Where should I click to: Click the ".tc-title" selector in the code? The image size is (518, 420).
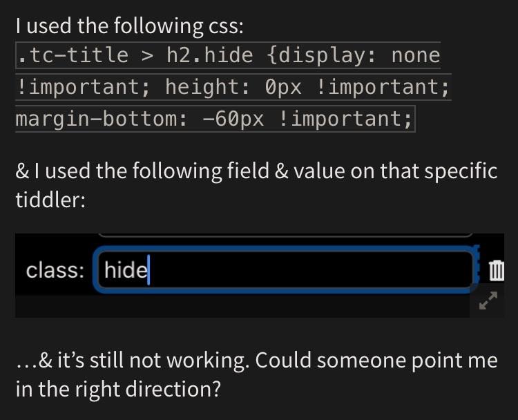73,55
